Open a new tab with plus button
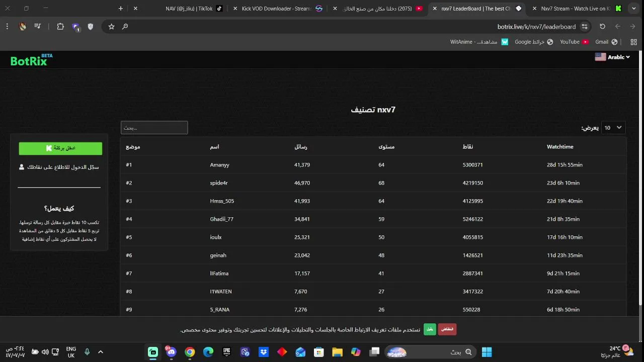Viewport: 644px width, 362px height. click(121, 9)
